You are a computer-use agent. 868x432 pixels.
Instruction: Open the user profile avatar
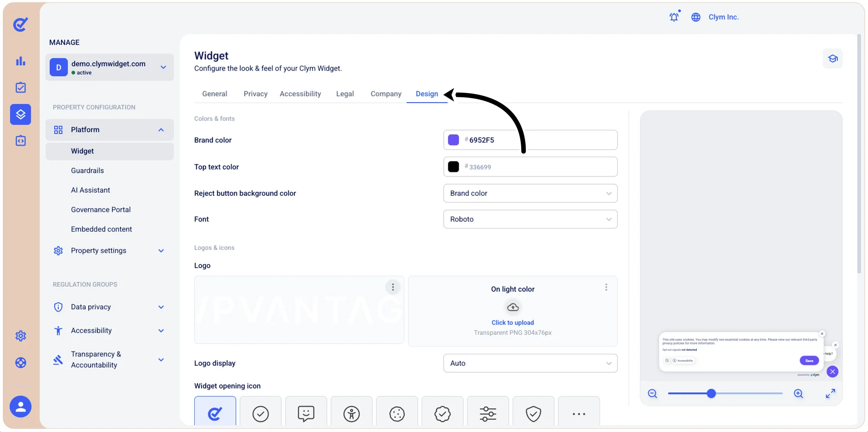point(21,406)
